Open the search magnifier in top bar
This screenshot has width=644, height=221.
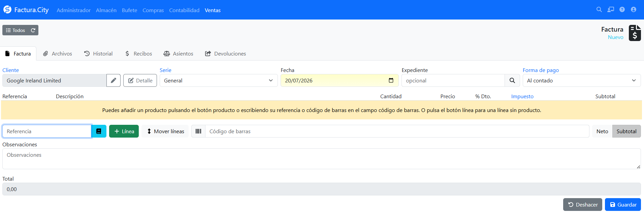tap(599, 10)
